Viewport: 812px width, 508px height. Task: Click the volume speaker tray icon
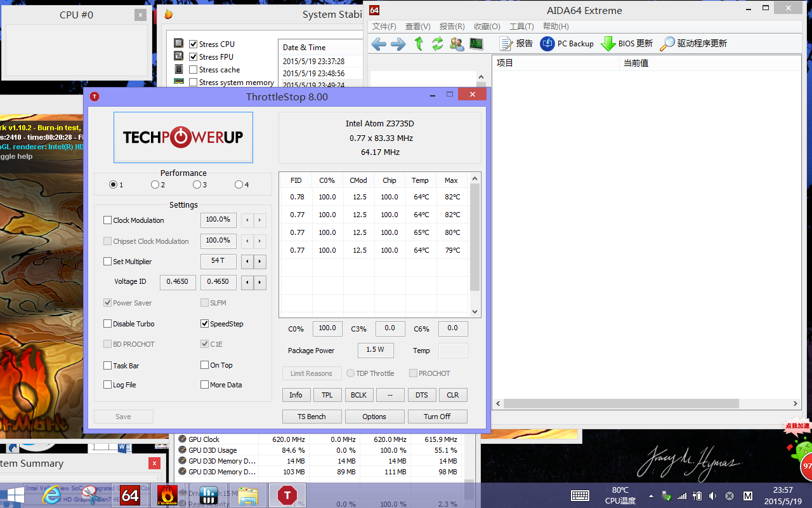point(712,495)
